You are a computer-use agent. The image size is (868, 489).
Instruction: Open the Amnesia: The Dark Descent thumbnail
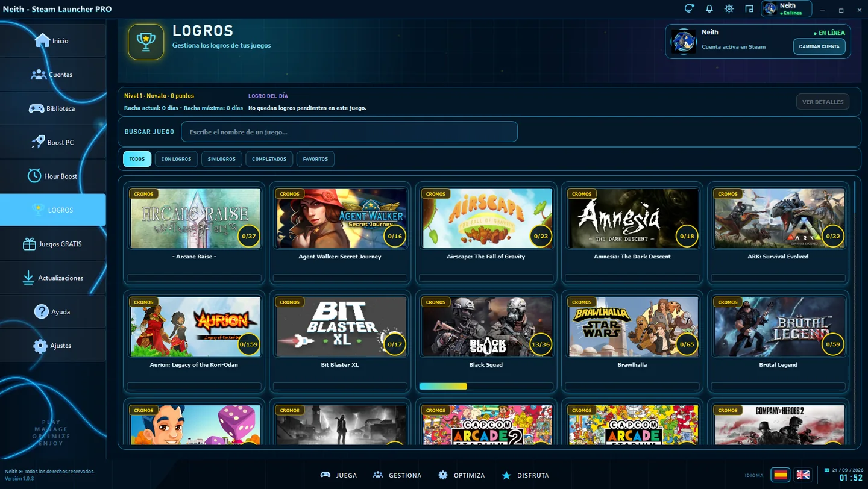(633, 218)
